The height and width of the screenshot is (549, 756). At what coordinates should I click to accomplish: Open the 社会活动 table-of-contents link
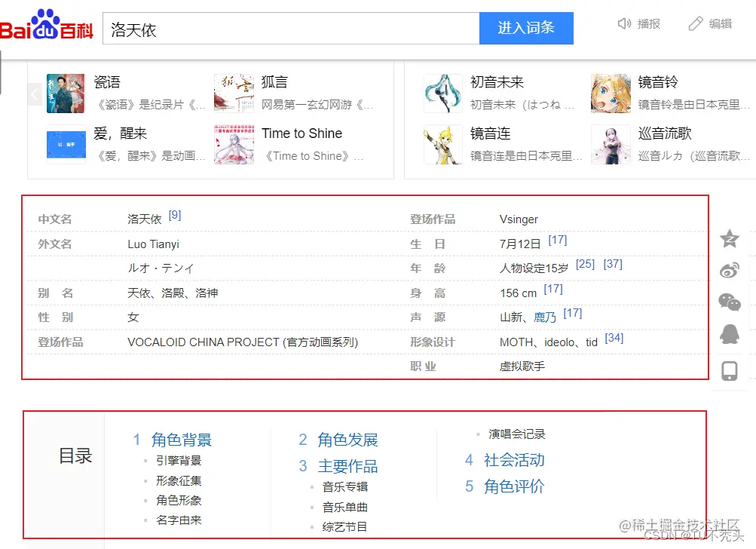(515, 460)
